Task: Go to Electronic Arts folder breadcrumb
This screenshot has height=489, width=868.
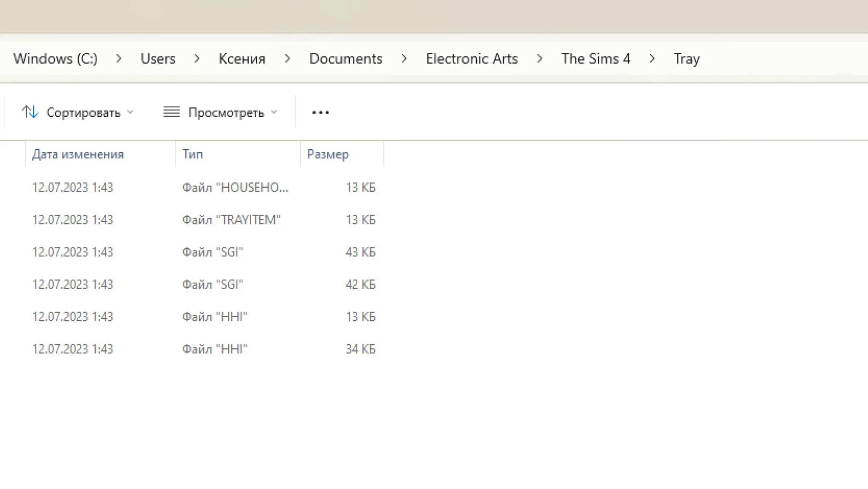Action: 472,59
